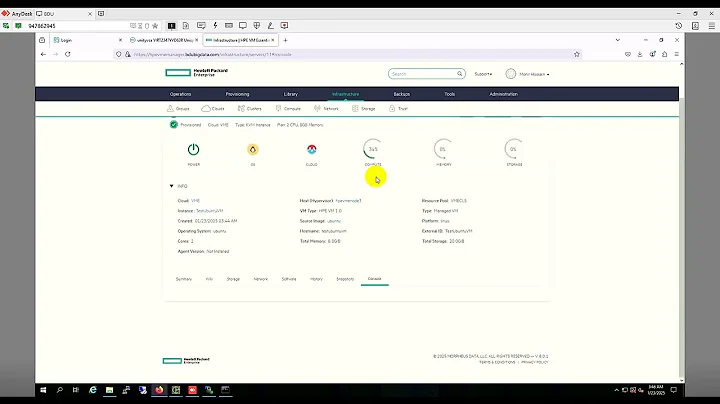Open Firefox downloads icon

(640, 54)
